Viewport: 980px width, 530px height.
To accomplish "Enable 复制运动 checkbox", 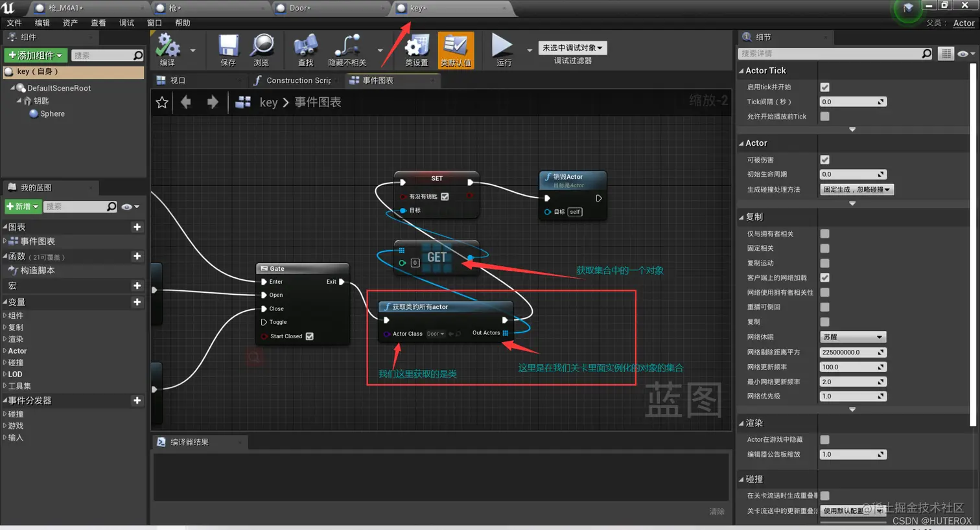I will 824,263.
